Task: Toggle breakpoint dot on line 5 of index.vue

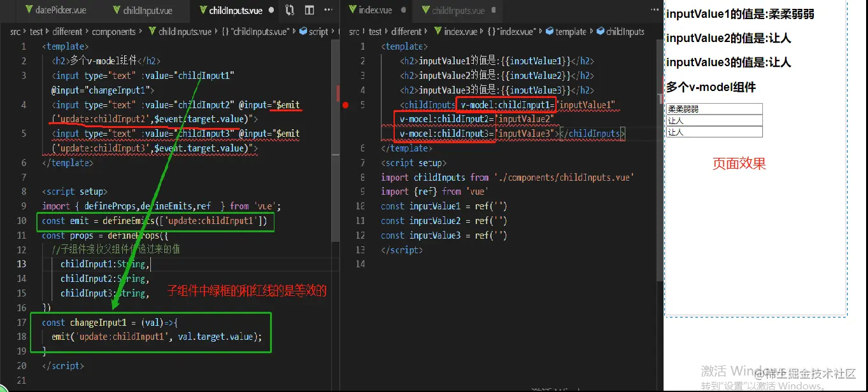Action: click(x=346, y=105)
